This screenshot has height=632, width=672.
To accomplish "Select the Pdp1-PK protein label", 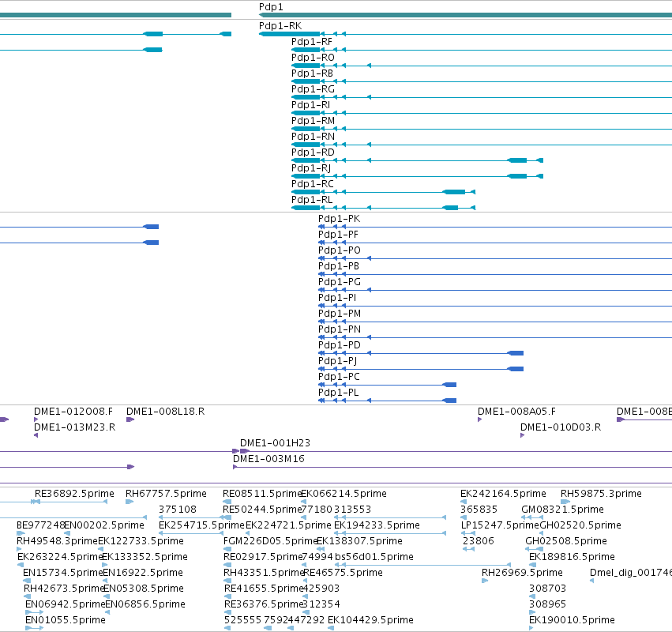I will 339,219.
